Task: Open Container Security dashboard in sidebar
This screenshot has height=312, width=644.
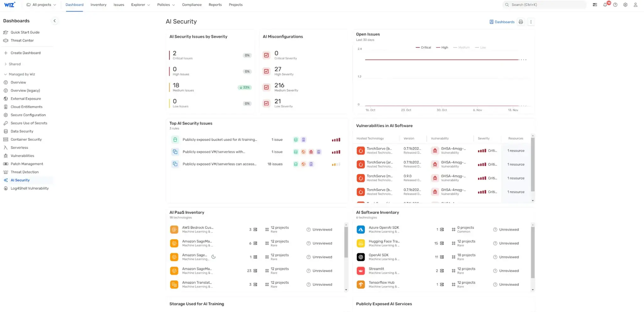Action: pyautogui.click(x=26, y=139)
